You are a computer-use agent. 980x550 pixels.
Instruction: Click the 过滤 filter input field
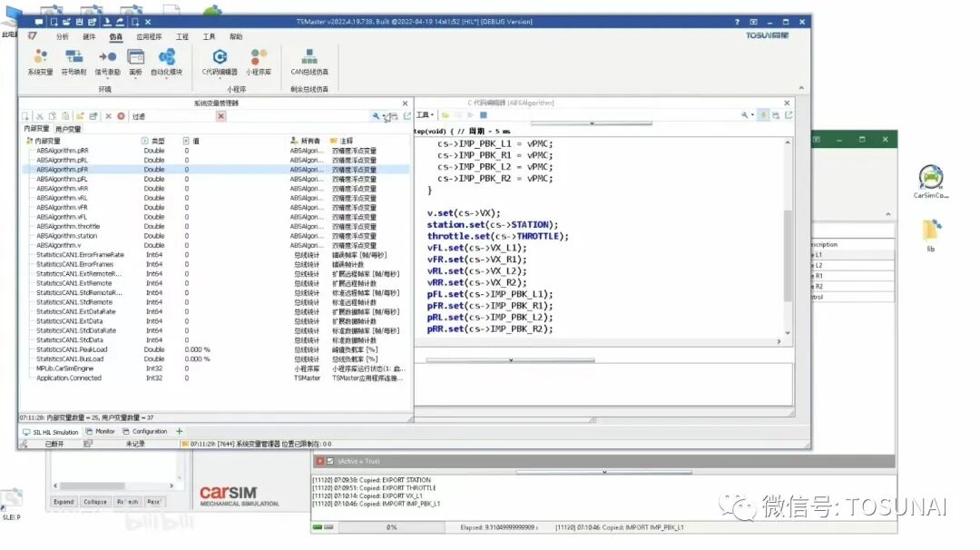tap(173, 116)
